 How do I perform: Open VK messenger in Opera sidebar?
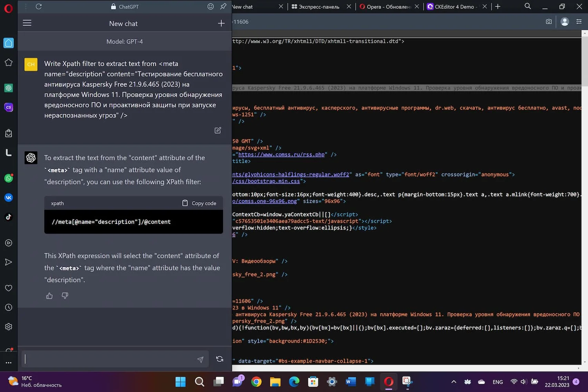(9, 198)
